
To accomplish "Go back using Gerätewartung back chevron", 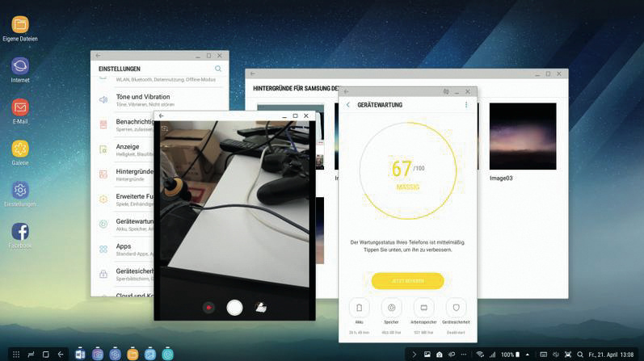I will [348, 105].
